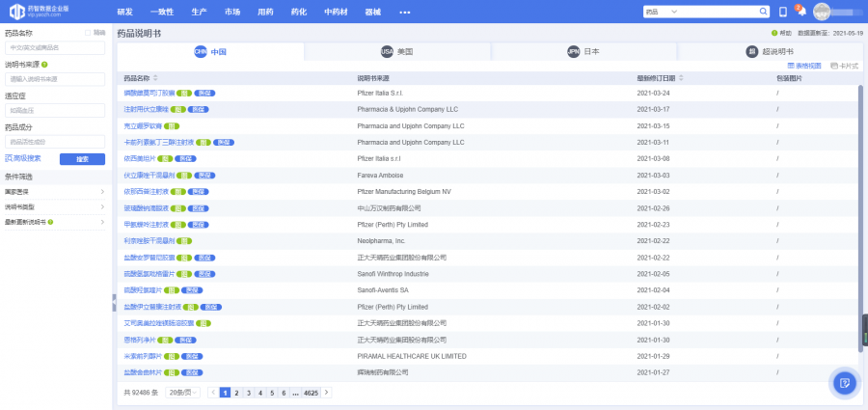This screenshot has width=868, height=410.
Task: Open the 高级搜索 advanced search link
Action: [24, 158]
